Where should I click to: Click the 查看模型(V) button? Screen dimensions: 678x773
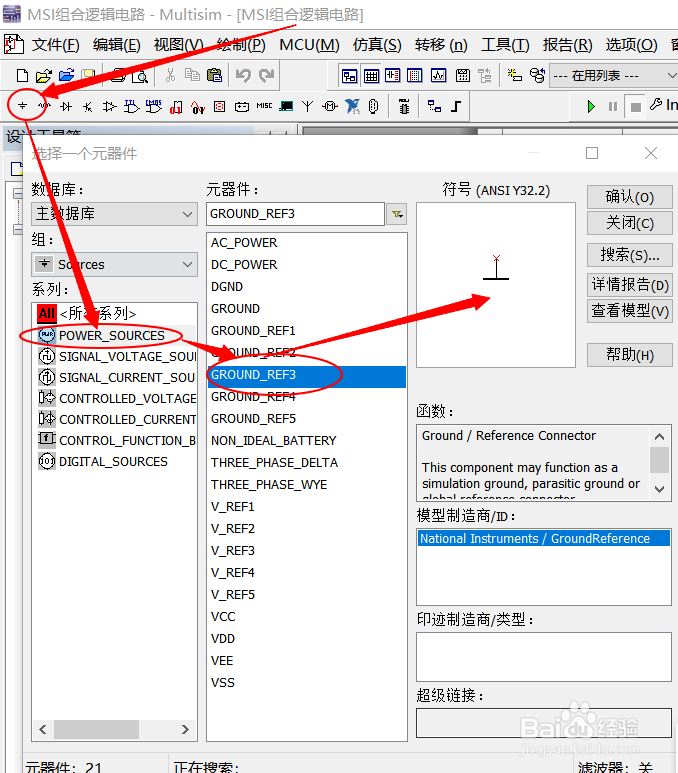point(630,311)
